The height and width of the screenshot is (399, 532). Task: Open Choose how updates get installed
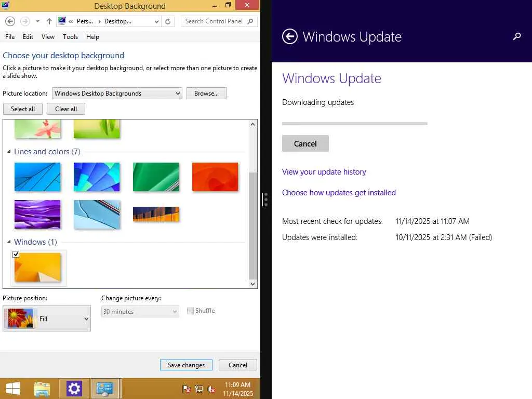pyautogui.click(x=339, y=192)
